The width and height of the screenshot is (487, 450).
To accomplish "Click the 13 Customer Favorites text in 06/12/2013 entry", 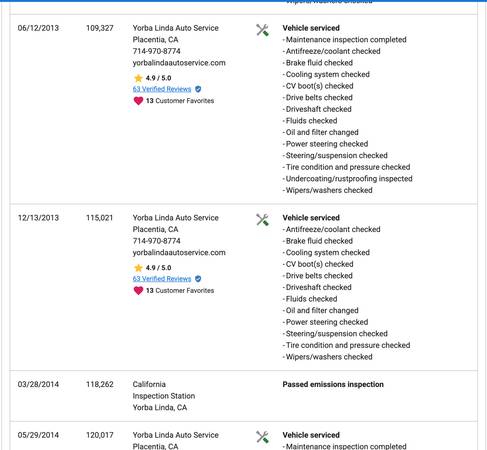I will click(x=180, y=101).
